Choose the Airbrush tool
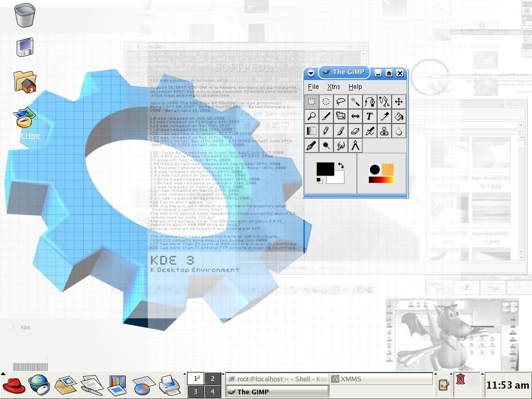This screenshot has height=399, width=532. (x=370, y=130)
